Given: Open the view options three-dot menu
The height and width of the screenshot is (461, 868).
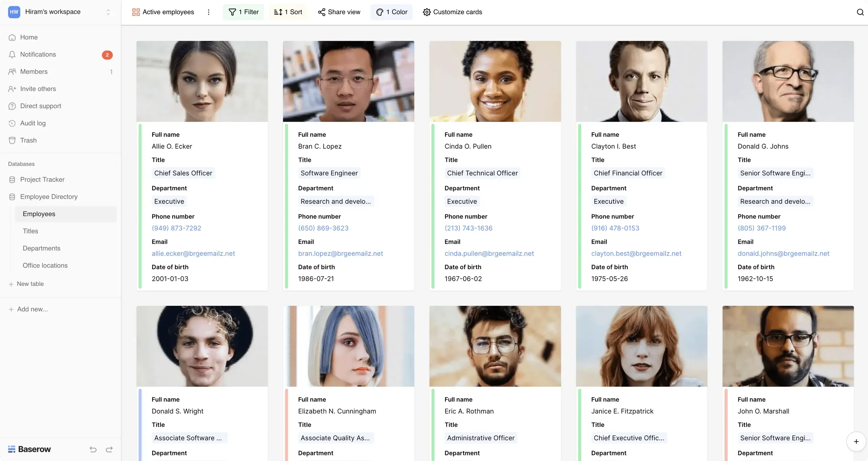Looking at the screenshot, I should click(x=208, y=12).
